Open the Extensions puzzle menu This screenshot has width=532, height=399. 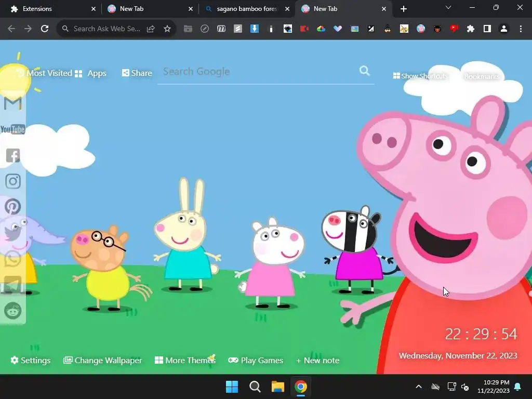click(471, 29)
